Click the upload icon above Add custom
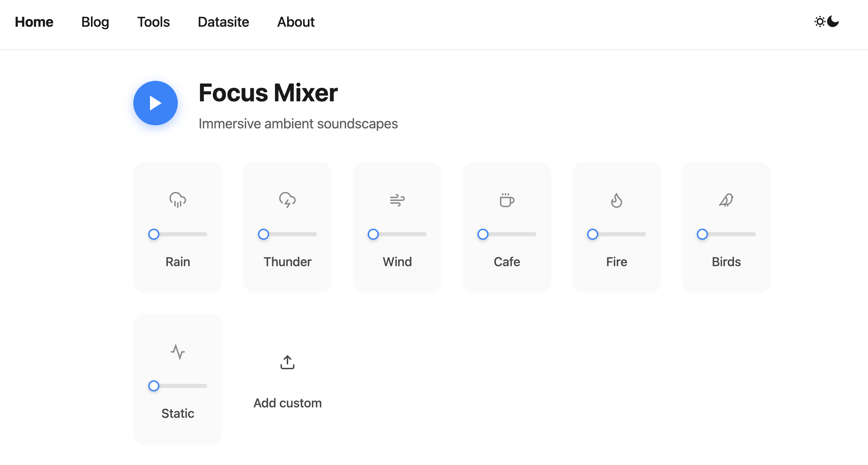This screenshot has width=868, height=465. pyautogui.click(x=287, y=362)
